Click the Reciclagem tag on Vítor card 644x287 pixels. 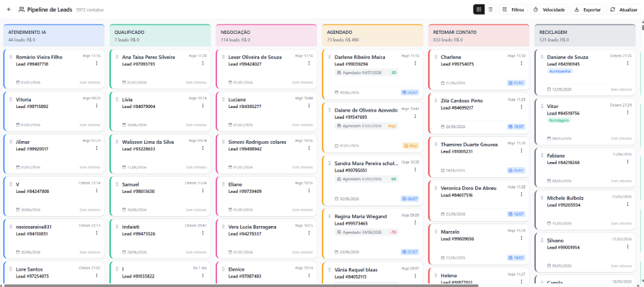pyautogui.click(x=558, y=121)
